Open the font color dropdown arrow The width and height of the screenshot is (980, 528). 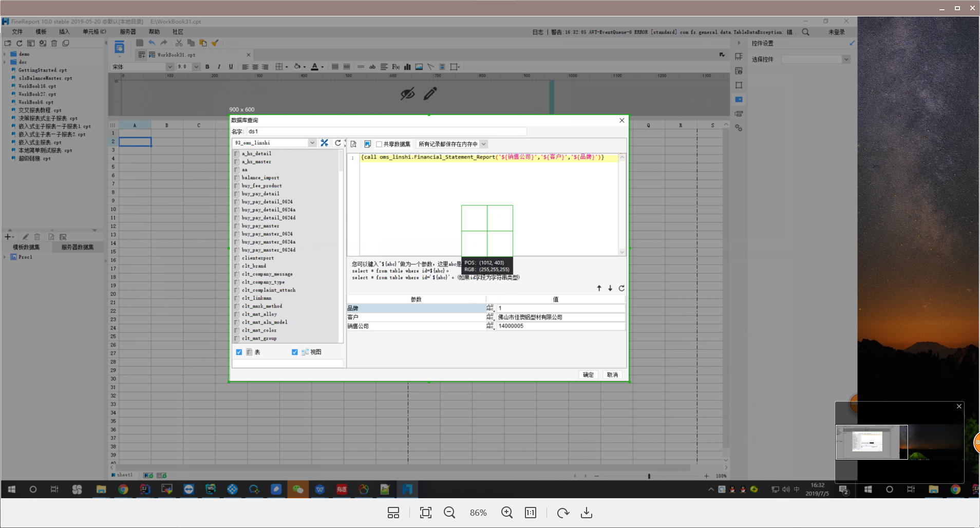click(x=323, y=67)
